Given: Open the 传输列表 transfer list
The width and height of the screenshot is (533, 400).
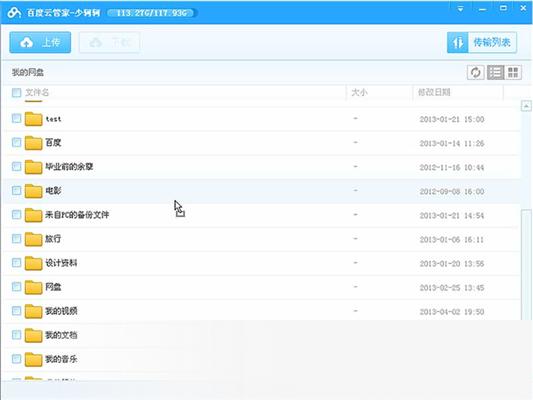Looking at the screenshot, I should pyautogui.click(x=482, y=42).
